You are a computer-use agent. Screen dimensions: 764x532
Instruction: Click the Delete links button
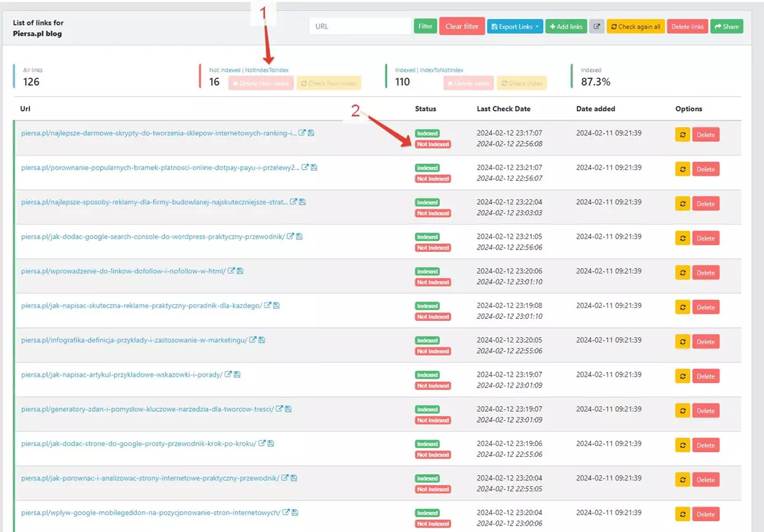pos(687,26)
